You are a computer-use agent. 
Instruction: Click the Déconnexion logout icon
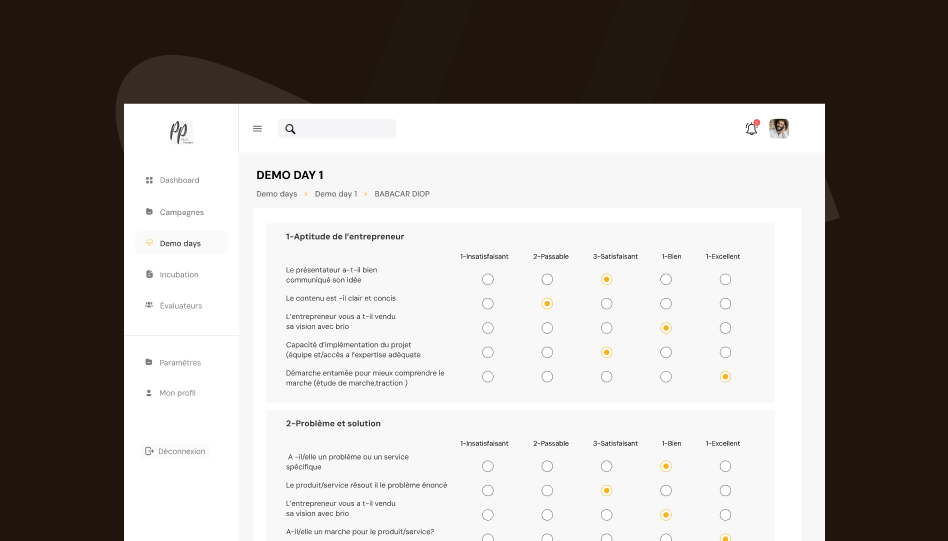pos(149,451)
